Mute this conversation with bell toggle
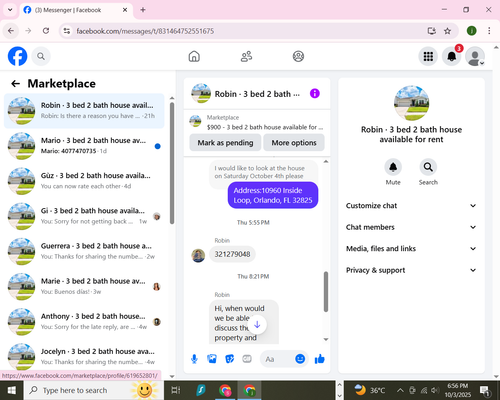 393,167
